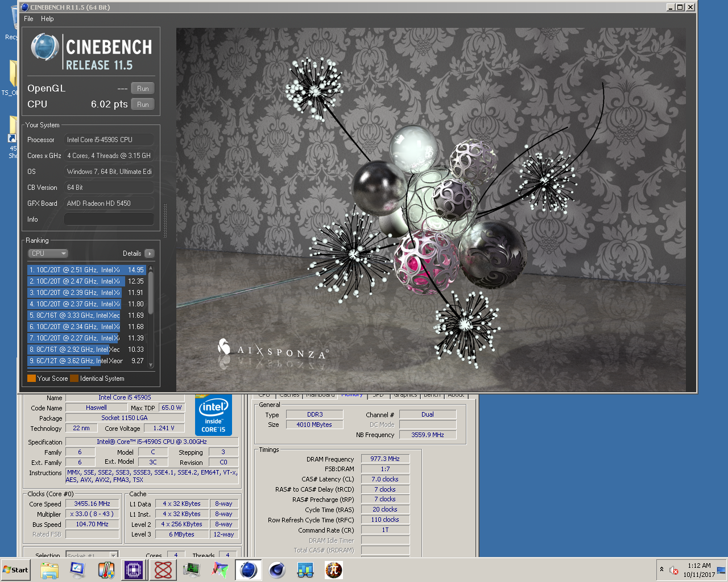
Task: Select ranking entry 7 scoring 11.39
Action: coord(86,338)
